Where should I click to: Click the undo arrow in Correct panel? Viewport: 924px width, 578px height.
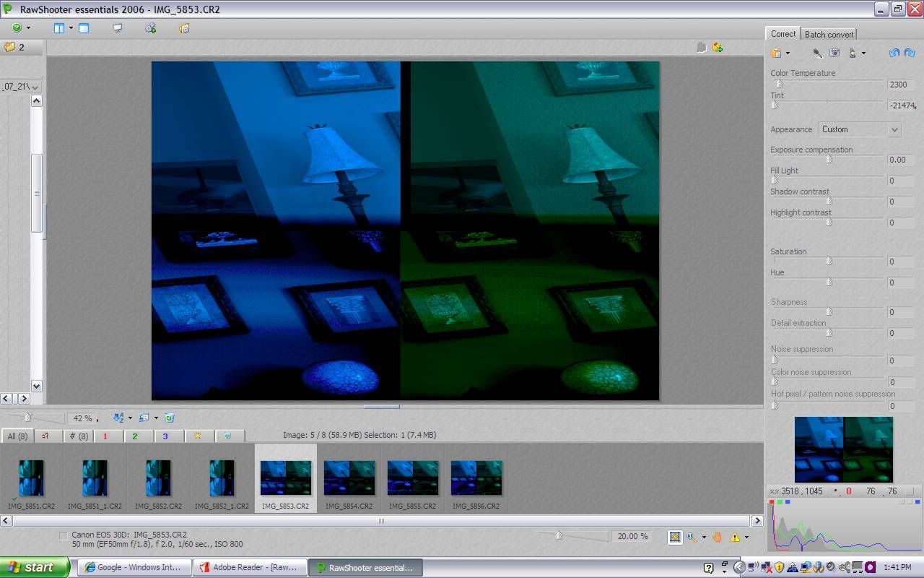point(894,53)
